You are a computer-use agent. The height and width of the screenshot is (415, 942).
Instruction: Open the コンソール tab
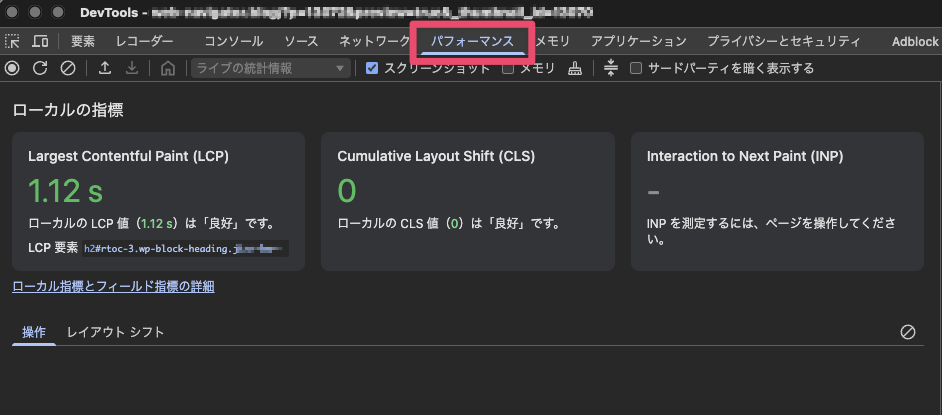click(x=234, y=41)
